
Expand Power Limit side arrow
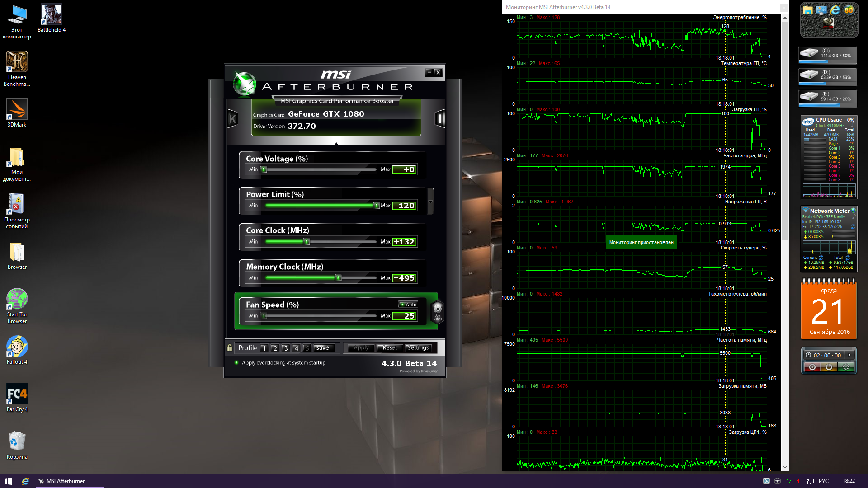point(430,202)
